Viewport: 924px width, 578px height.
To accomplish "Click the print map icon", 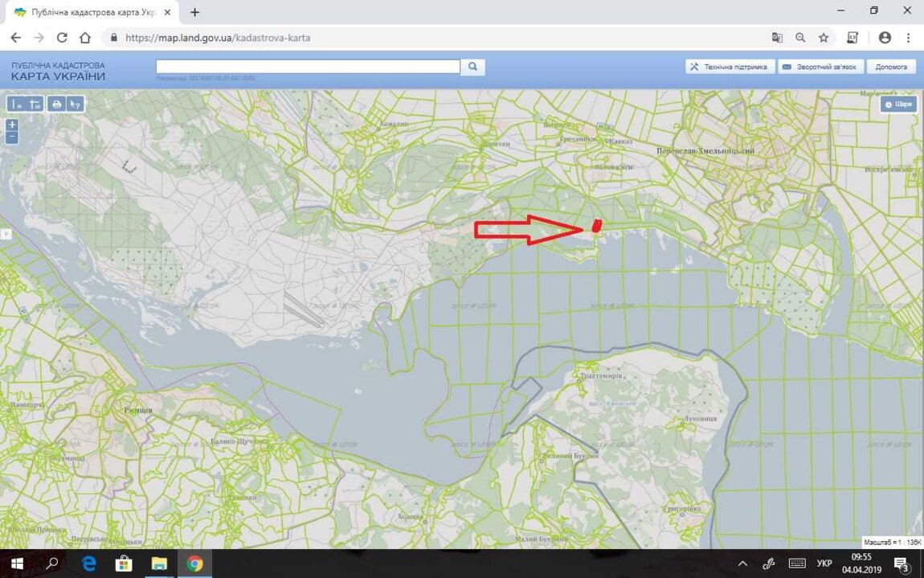I will point(56,105).
